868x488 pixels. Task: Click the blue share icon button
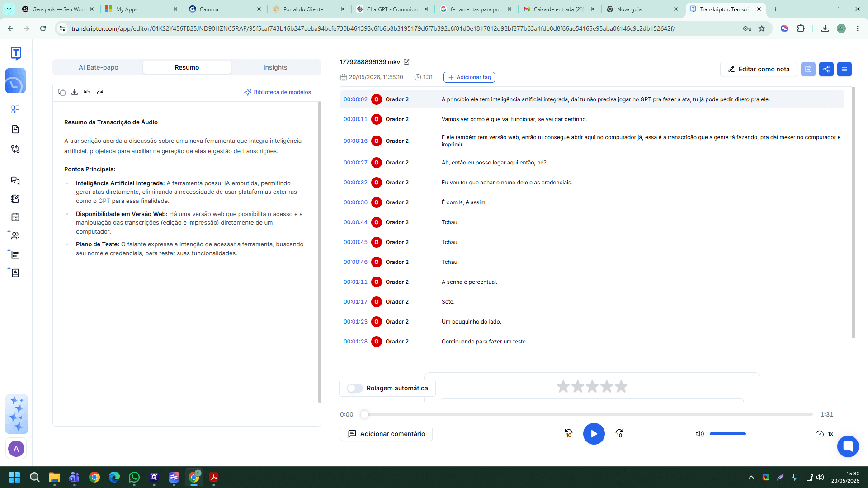tap(826, 69)
